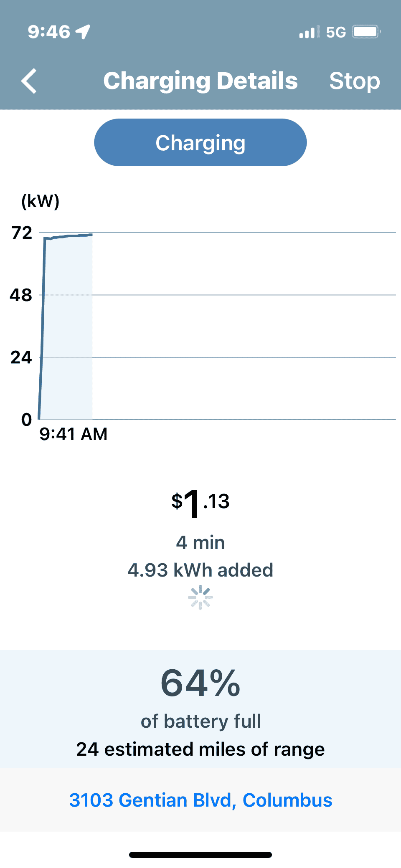
Task: Tap the cellular signal bars icon
Action: [x=309, y=32]
